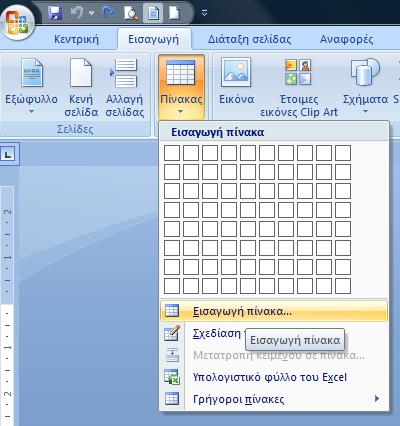The width and height of the screenshot is (400, 426).
Task: Insert a page break with Αλλαγή σελίδας
Action: point(125,87)
